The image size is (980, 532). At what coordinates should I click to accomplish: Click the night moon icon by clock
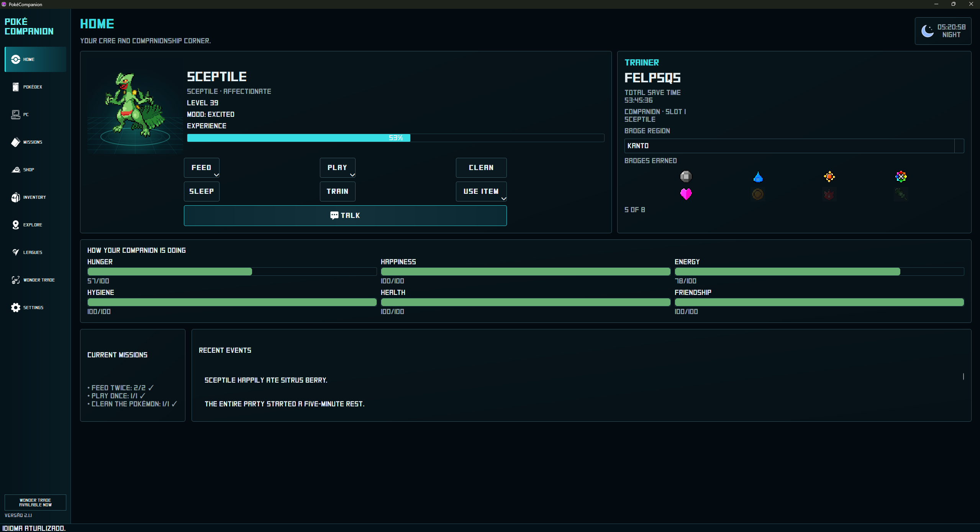click(x=928, y=31)
